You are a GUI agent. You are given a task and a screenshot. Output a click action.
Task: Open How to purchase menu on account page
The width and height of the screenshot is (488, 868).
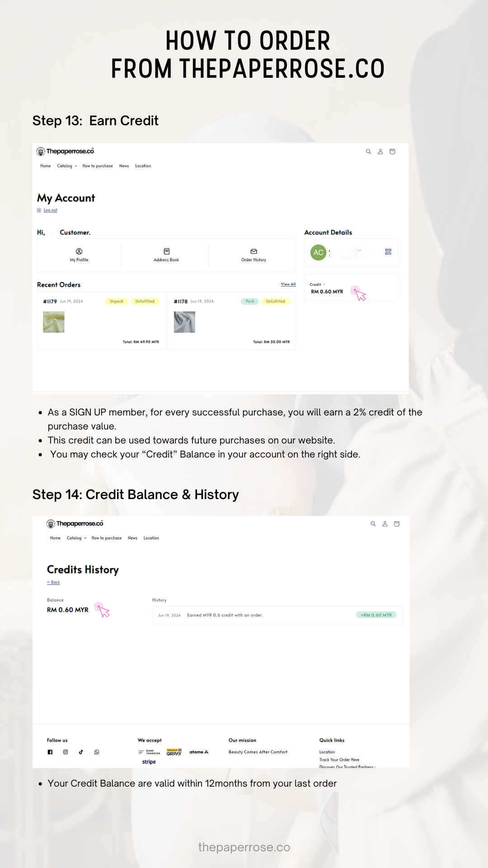click(x=98, y=166)
